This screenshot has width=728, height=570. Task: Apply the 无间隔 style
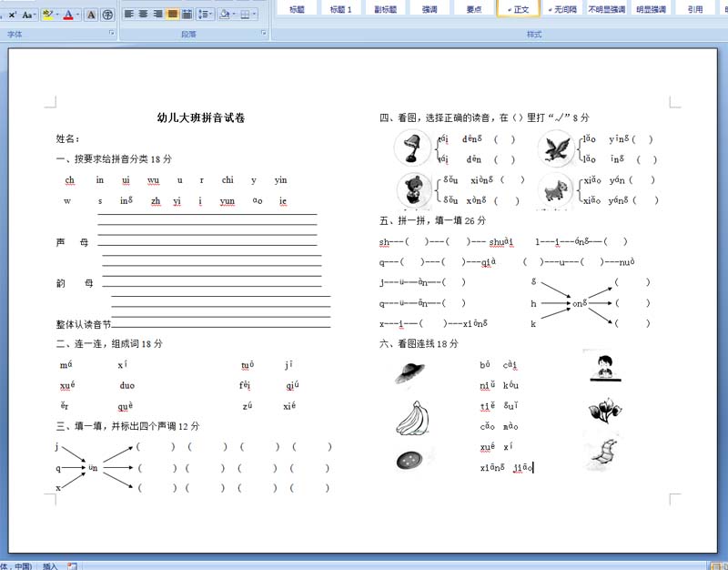pos(562,8)
